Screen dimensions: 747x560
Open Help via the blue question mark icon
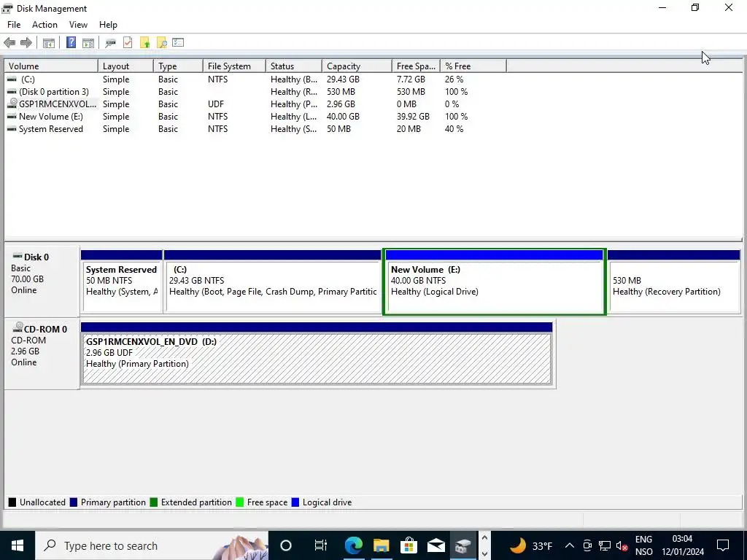(71, 43)
